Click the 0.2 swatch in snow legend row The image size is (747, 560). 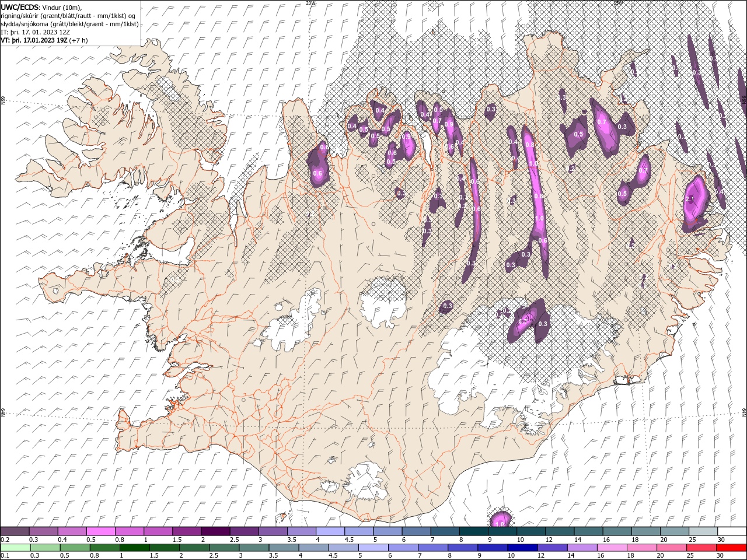[x=15, y=531]
